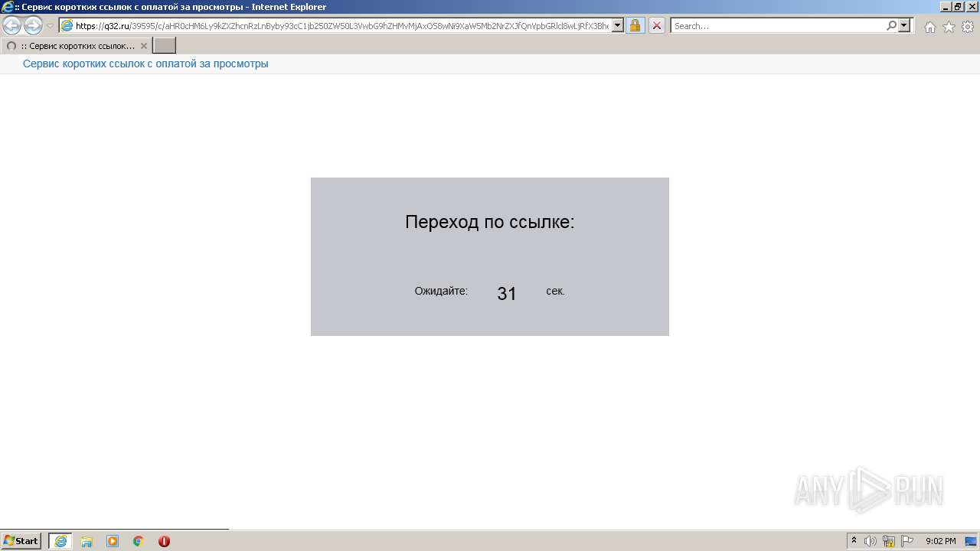Screen dimensions: 980x551
Task: Open the Windows Start button
Action: (x=21, y=541)
